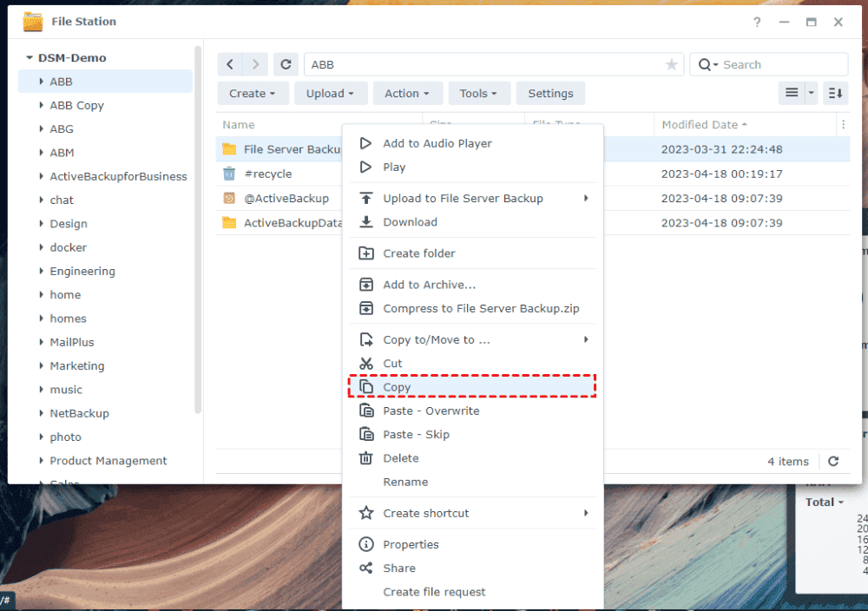This screenshot has height=611, width=868.
Task: Click the Compress to zip icon
Action: click(366, 308)
